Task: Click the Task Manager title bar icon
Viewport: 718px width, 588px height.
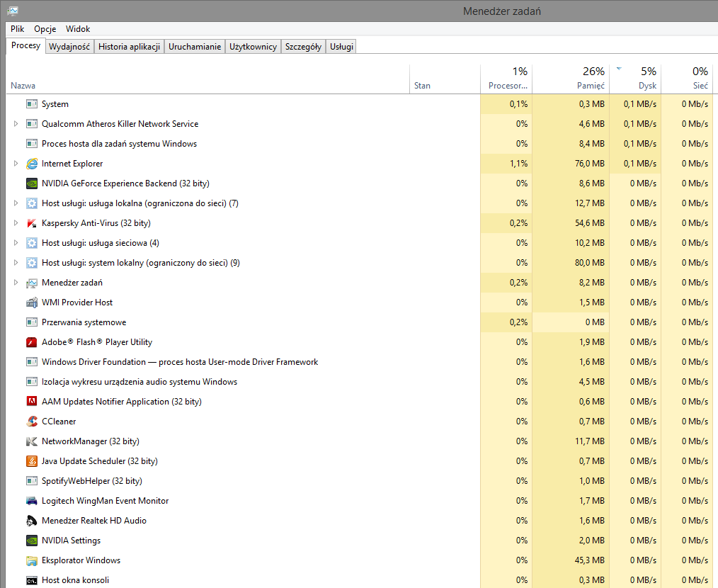Action: [x=13, y=11]
